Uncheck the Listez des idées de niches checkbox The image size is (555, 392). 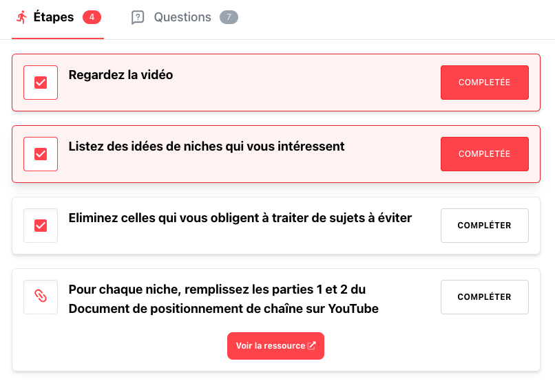pyautogui.click(x=41, y=154)
